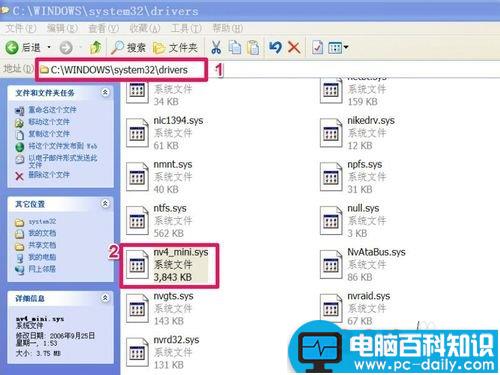This screenshot has height=375, width=500.
Task: Open the Views dropdown button
Action: point(338,47)
